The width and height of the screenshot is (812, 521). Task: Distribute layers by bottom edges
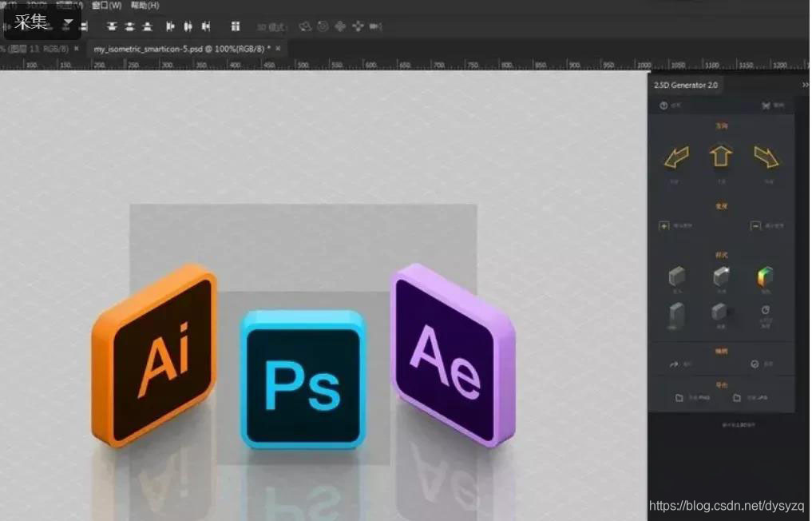[147, 26]
